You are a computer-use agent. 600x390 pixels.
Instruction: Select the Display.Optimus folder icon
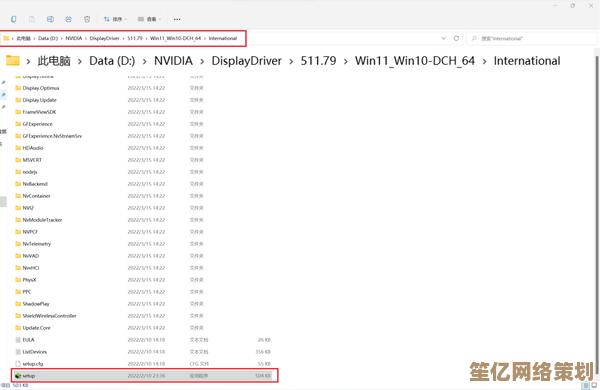coord(18,88)
